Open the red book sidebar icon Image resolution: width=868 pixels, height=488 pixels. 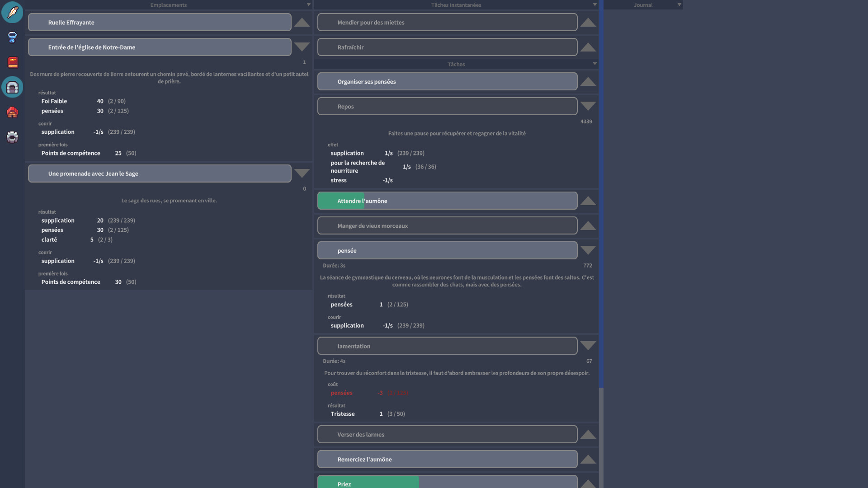[x=12, y=62]
